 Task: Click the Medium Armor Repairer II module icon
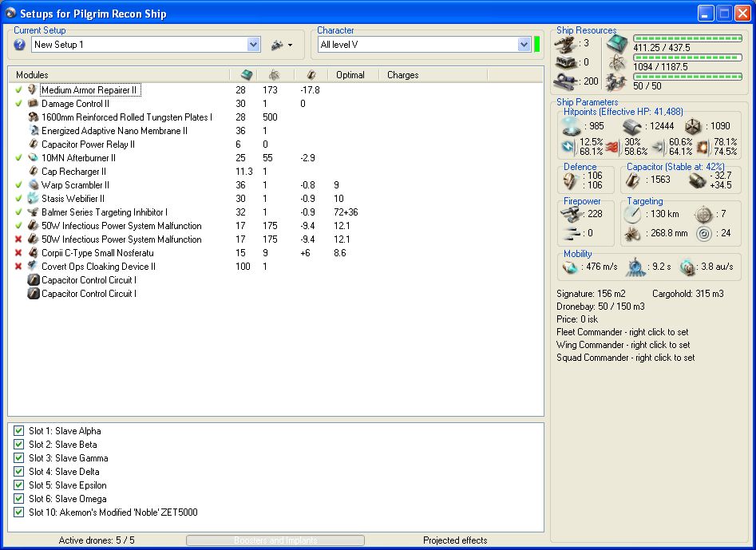(33, 90)
